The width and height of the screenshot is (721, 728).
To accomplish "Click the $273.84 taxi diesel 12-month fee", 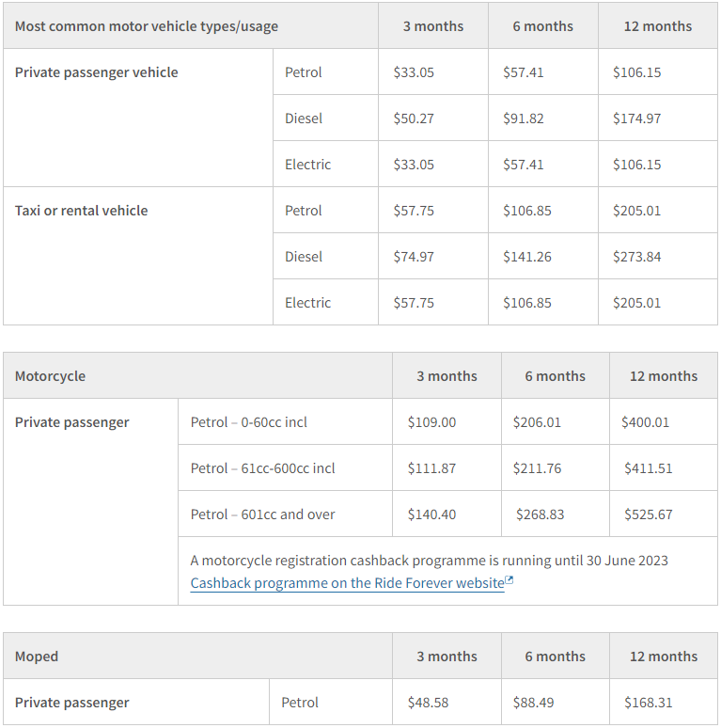I will tap(636, 257).
